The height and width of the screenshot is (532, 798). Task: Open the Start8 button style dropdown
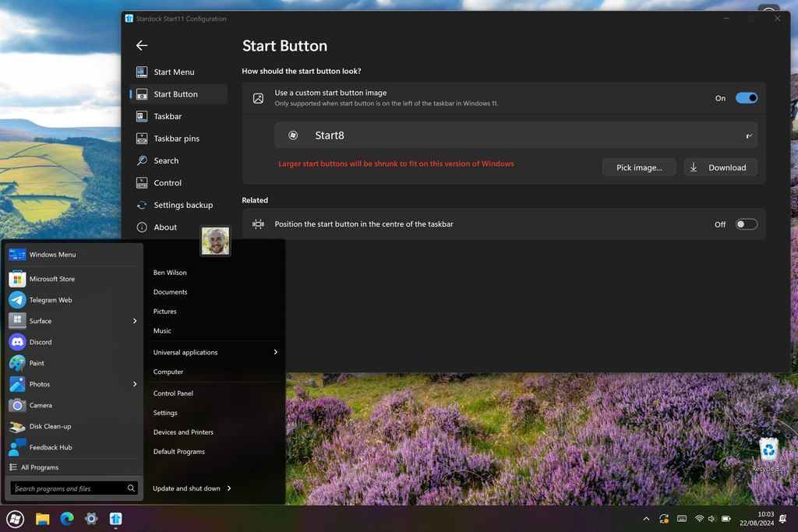747,135
